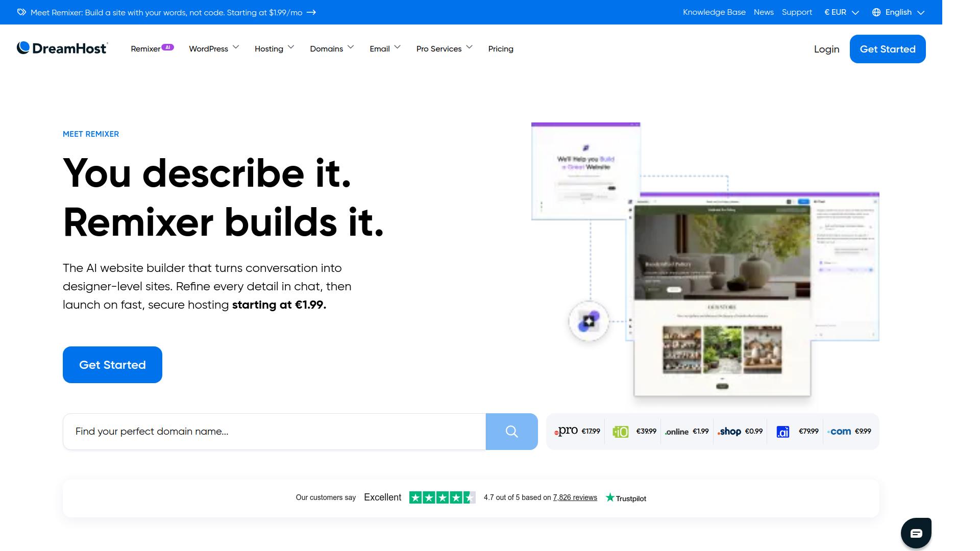Click the promo banner arrow icon

coord(311,12)
